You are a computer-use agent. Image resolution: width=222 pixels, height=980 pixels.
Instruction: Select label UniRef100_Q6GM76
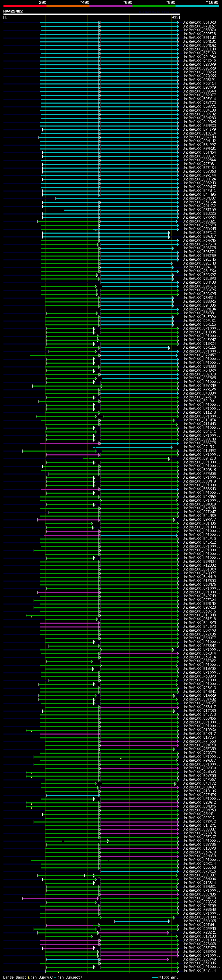point(199,585)
